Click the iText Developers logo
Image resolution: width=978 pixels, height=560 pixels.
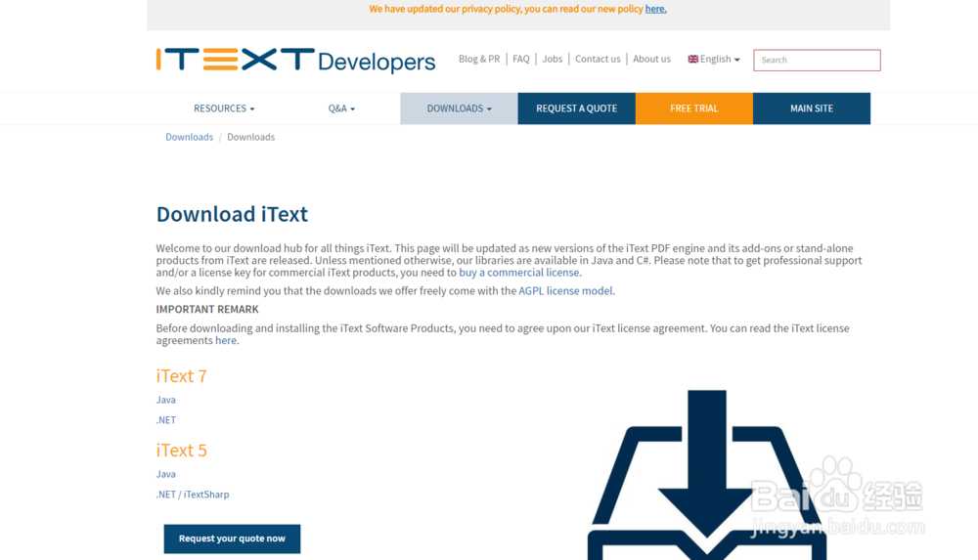click(x=295, y=61)
